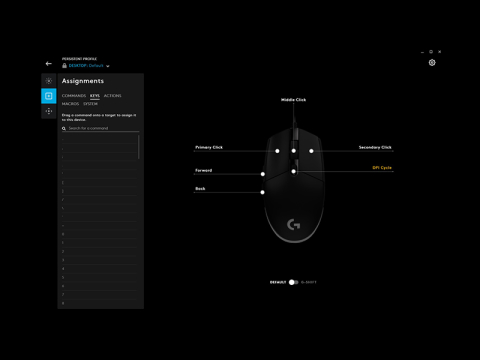This screenshot has width=480, height=360.
Task: Click the mouse's G logo
Action: pos(294,225)
